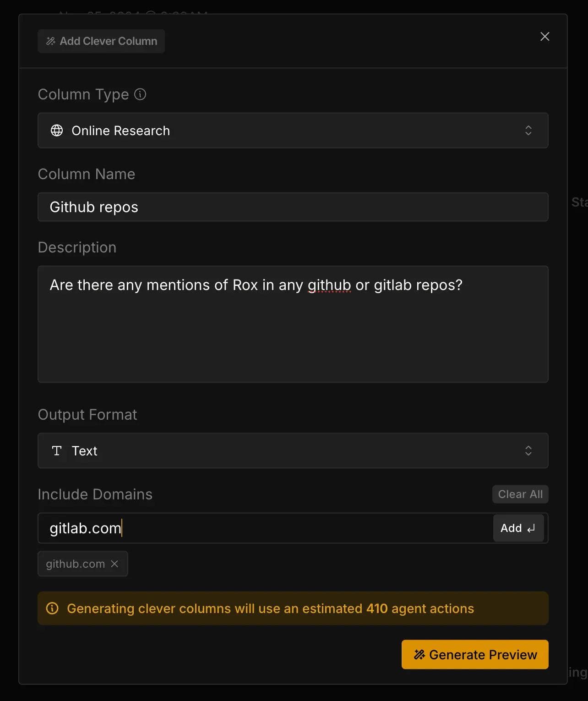Screen dimensions: 588x701
Task: Click the Description text area
Action: (293, 323)
